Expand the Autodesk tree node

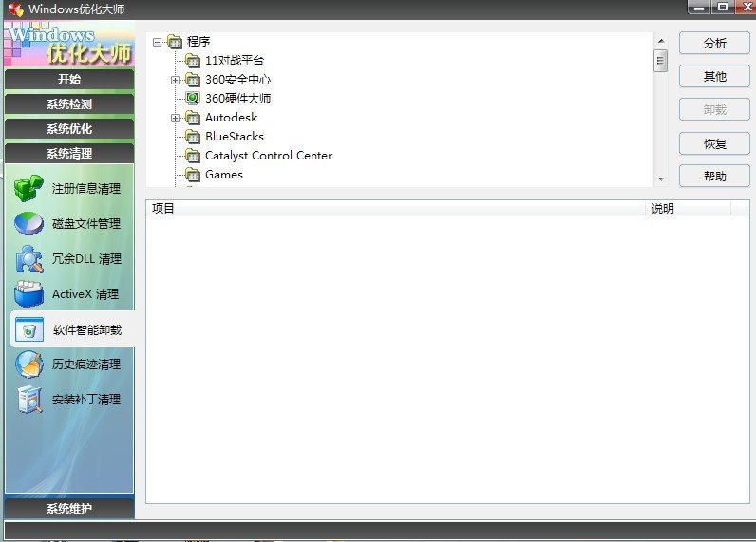click(x=175, y=118)
